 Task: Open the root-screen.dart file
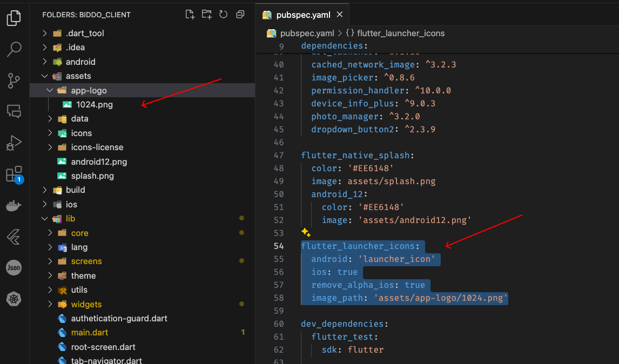click(x=103, y=347)
